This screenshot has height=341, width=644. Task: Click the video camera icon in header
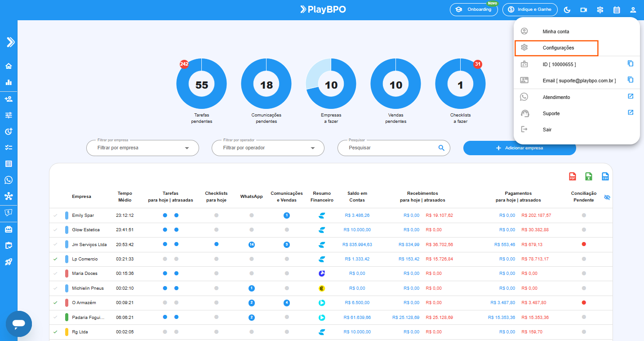tap(584, 9)
